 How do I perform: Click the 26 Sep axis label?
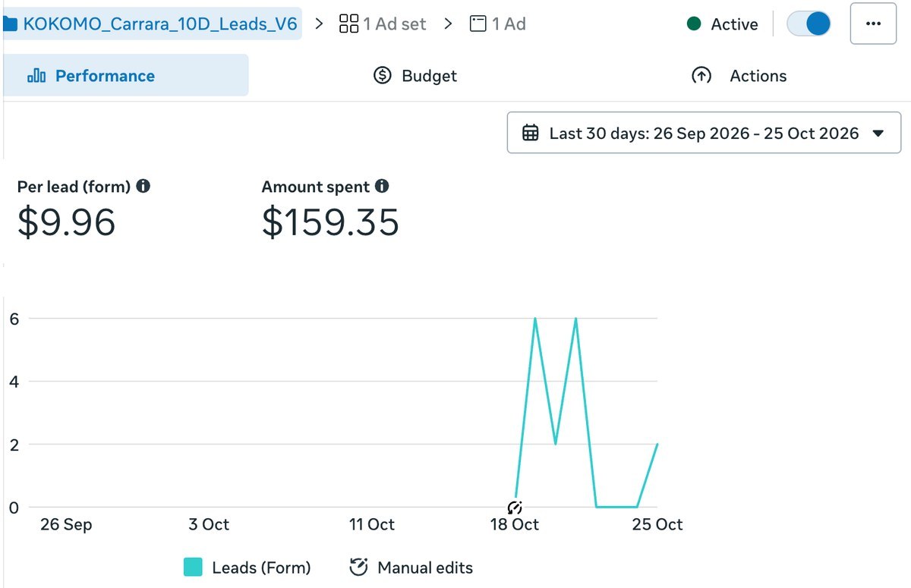(x=66, y=524)
